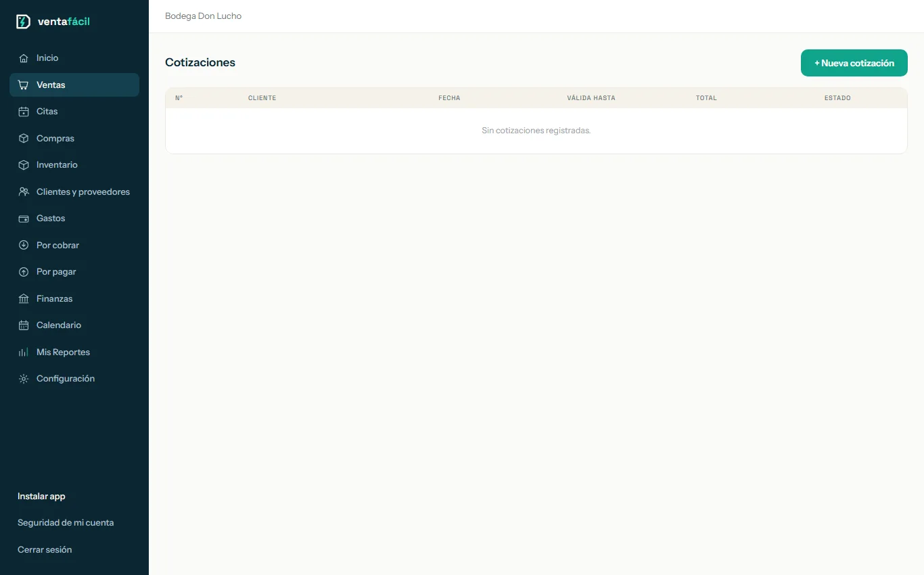The image size is (924, 575).
Task: Click the box icon beside Compras
Action: (x=24, y=139)
